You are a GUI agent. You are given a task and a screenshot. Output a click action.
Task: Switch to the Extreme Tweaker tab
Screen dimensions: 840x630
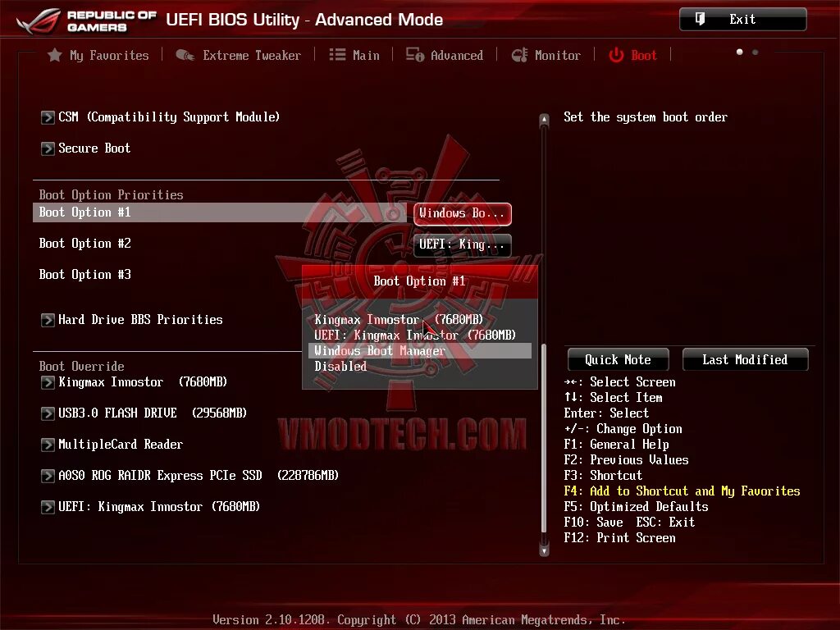click(239, 55)
